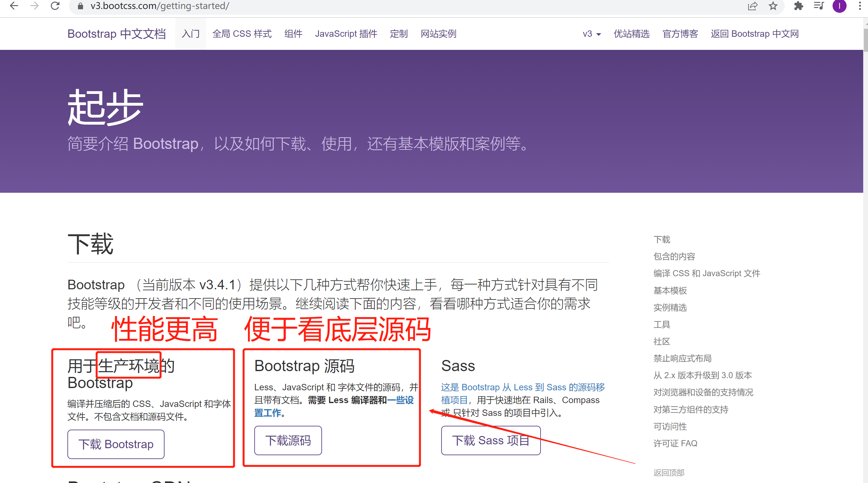
Task: Open the media control playlist icon
Action: 819,6
